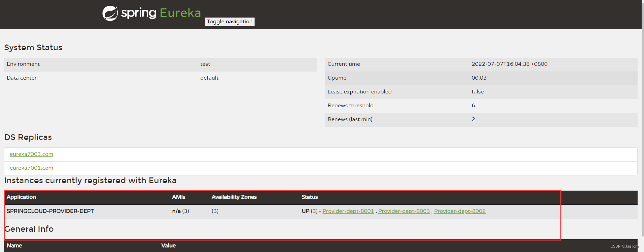This screenshot has height=252, width=644.
Task: Select the Availability Zones value (3)
Action: click(215, 211)
